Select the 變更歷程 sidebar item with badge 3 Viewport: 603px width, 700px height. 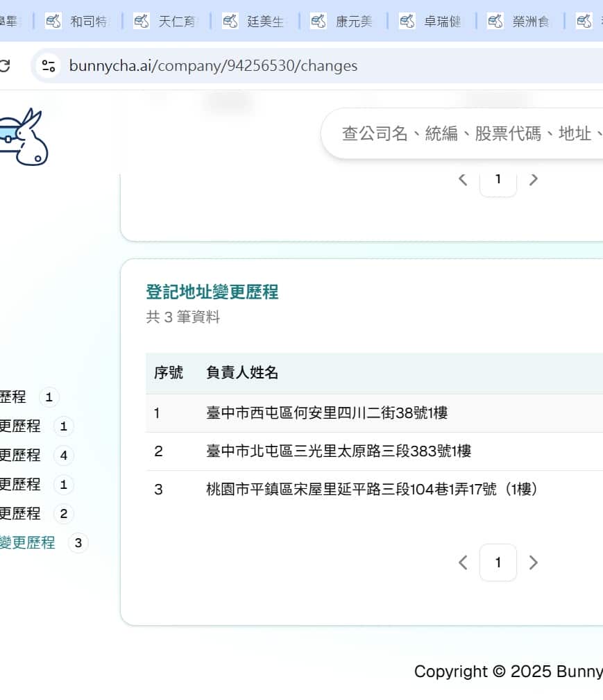(28, 543)
